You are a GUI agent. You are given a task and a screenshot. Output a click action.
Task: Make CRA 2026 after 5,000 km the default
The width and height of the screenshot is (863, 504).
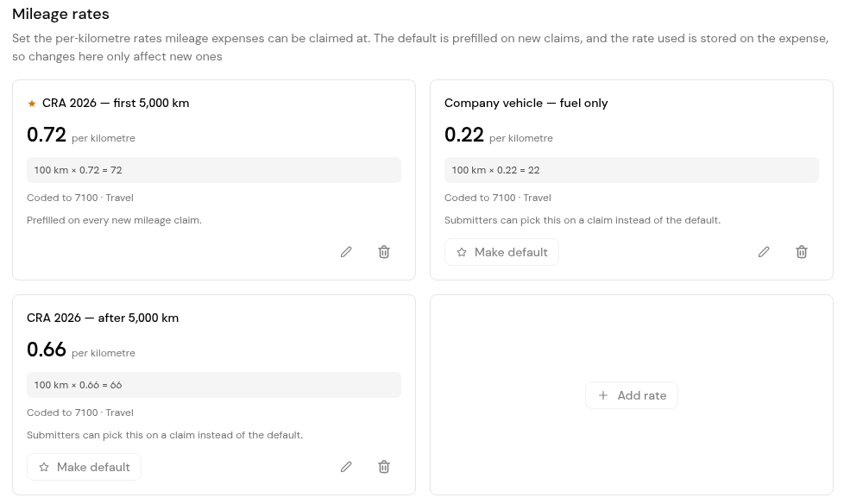click(85, 467)
